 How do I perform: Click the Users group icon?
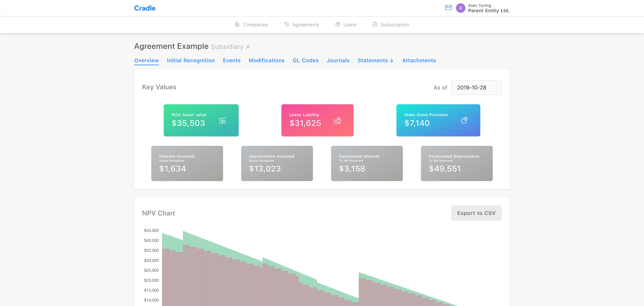pyautogui.click(x=337, y=24)
